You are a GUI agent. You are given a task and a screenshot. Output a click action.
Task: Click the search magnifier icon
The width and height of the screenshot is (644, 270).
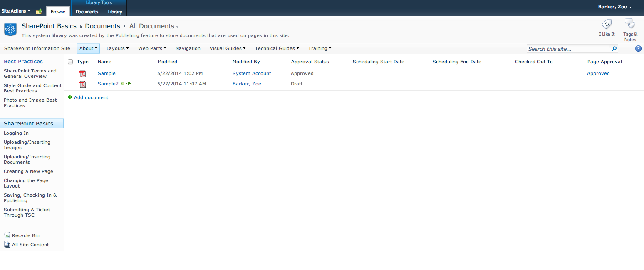[614, 49]
